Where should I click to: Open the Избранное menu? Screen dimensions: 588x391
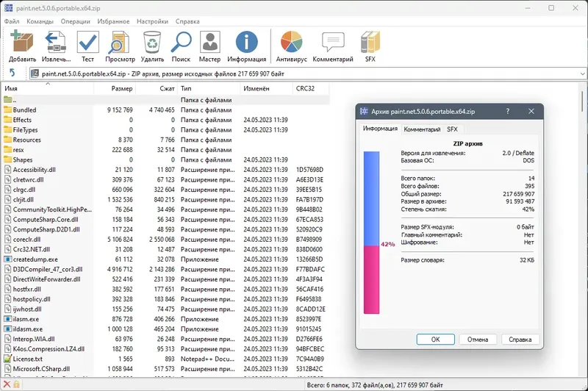(113, 21)
